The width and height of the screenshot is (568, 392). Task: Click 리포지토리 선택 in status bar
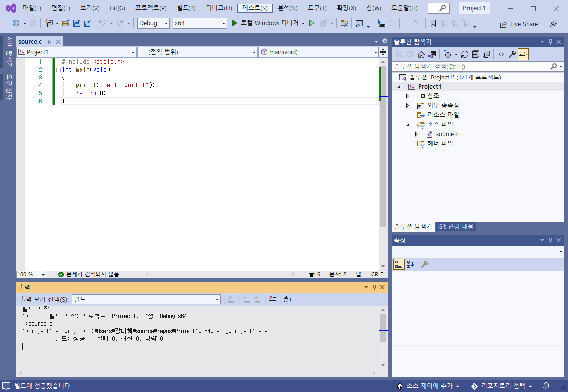point(501,386)
